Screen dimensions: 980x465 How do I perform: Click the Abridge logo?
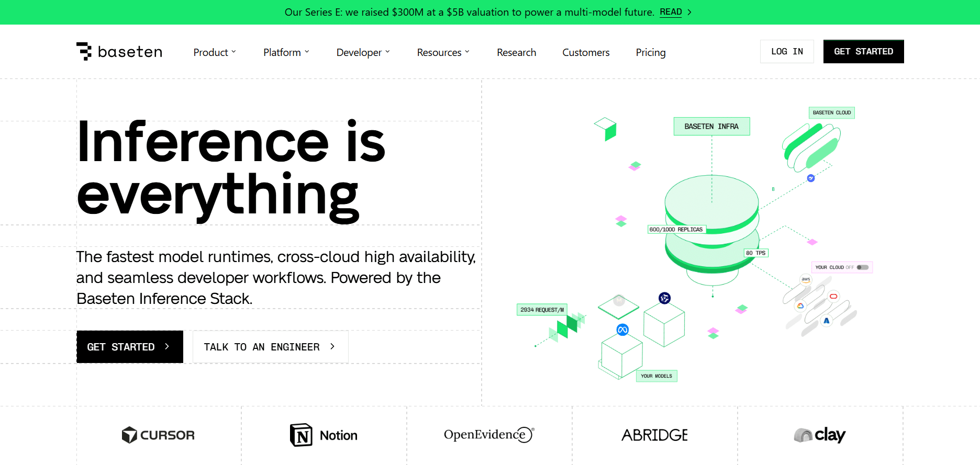tap(654, 435)
